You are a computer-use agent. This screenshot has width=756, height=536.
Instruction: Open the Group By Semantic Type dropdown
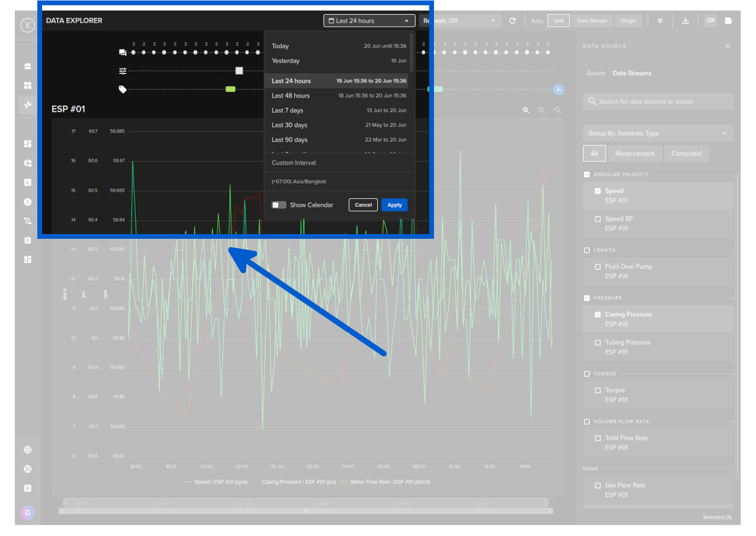[657, 134]
